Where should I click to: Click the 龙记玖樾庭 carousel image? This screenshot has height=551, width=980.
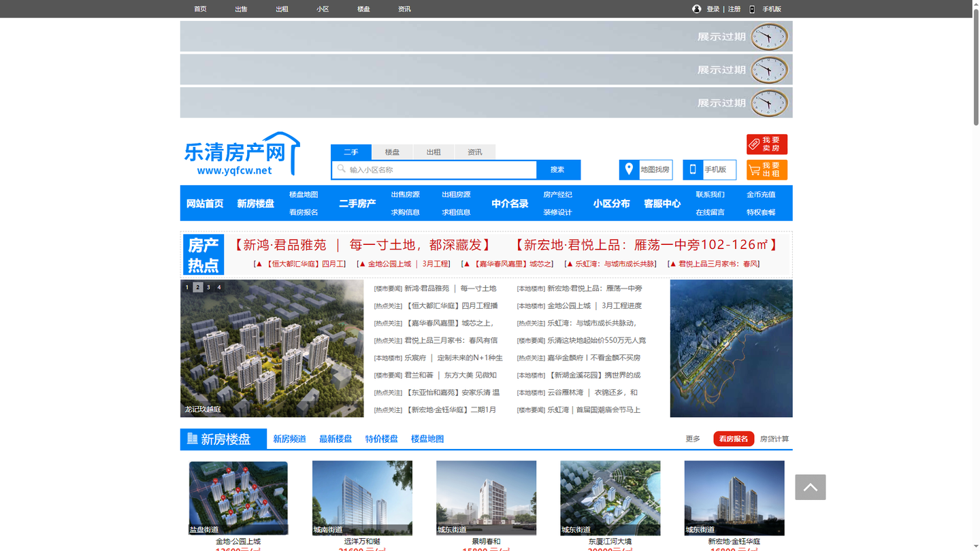[x=272, y=348]
